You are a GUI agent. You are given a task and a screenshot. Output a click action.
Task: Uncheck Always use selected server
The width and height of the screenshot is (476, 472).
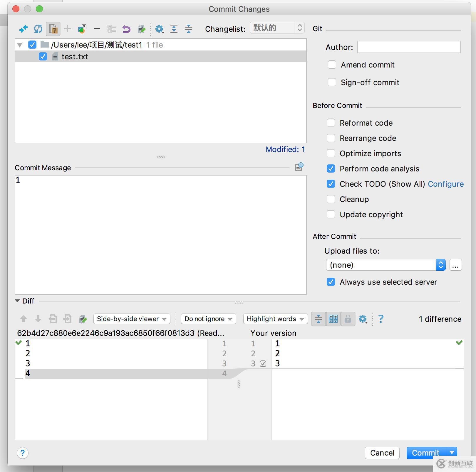click(x=331, y=282)
